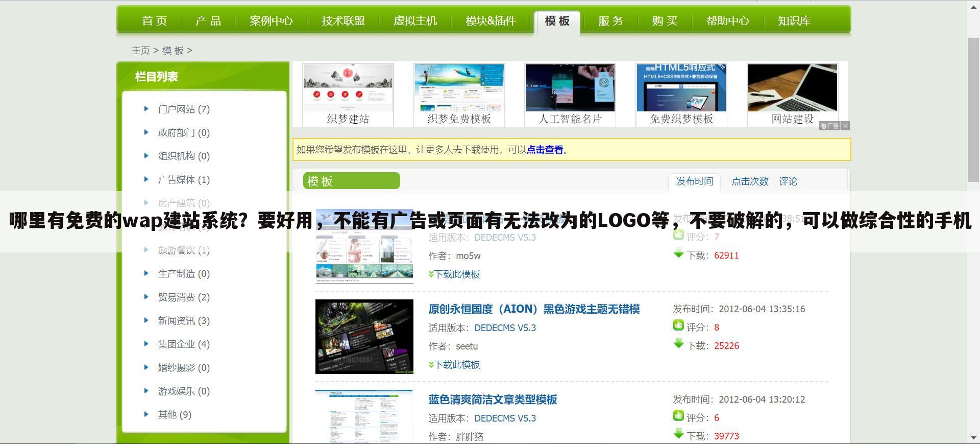The height and width of the screenshot is (444, 980).
Task: Click the 点击查看 link
Action: coord(545,150)
